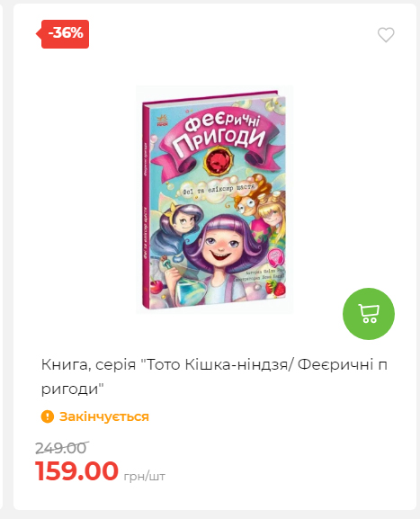Click the orange exclamation warning icon

(48, 416)
